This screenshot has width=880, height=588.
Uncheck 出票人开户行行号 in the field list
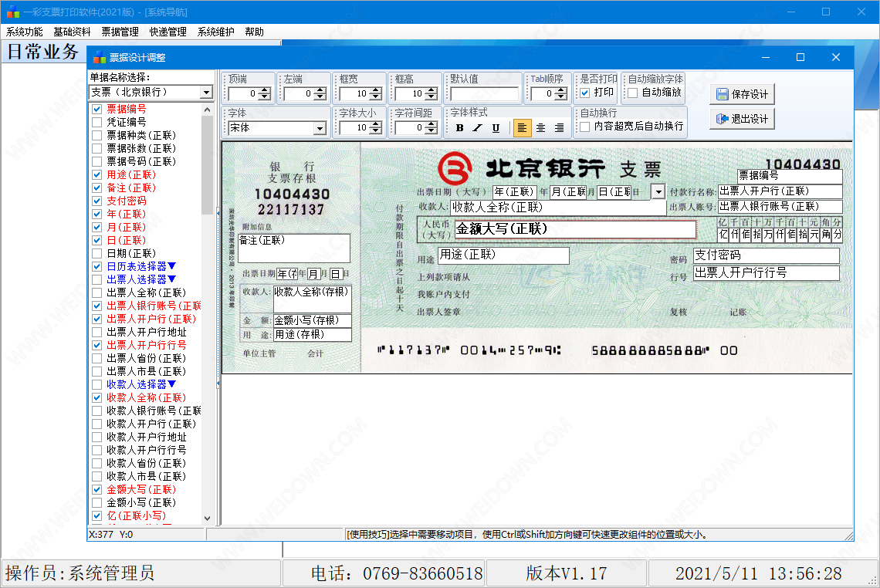97,345
